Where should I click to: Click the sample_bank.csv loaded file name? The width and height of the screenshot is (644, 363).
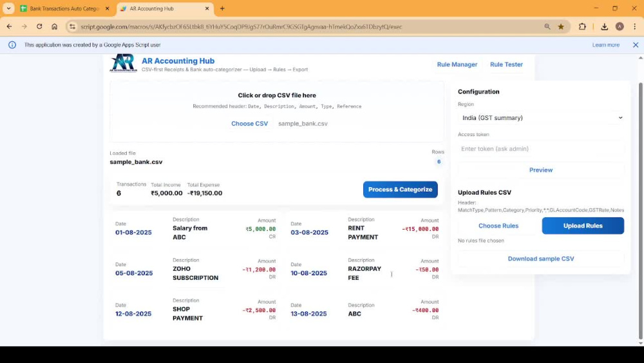[x=136, y=162]
